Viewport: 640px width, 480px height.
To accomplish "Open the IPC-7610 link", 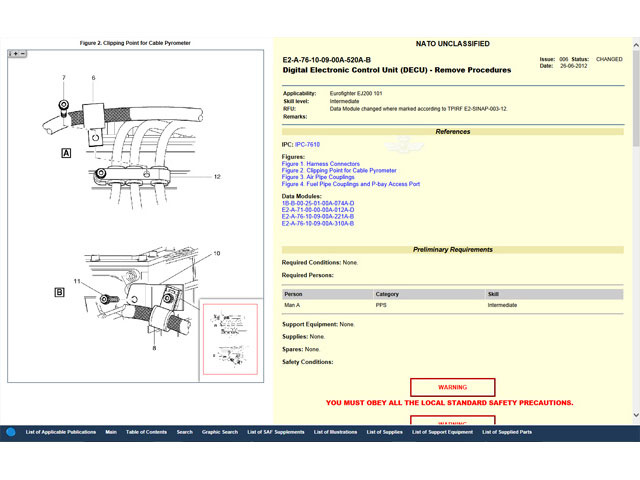I will click(x=307, y=145).
